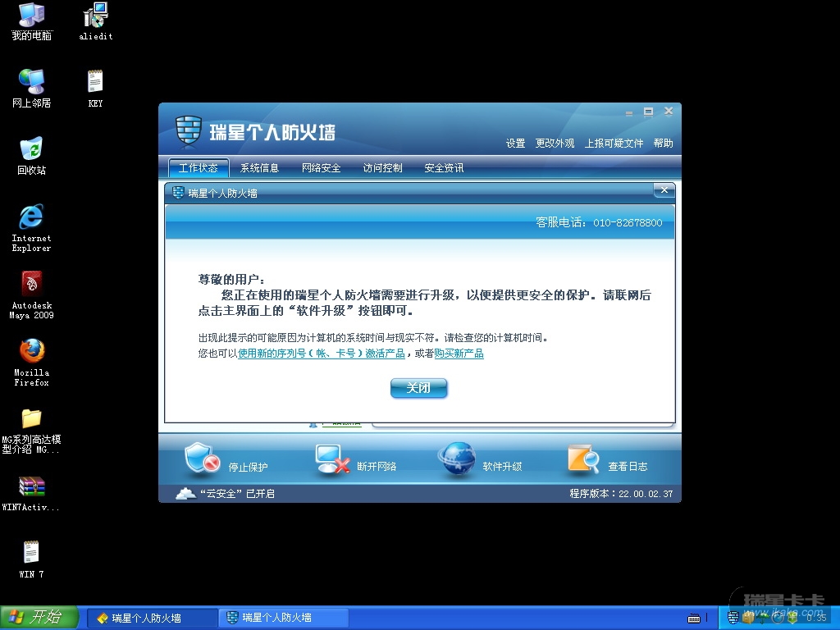Switch to the 访问控制 tab

click(382, 167)
